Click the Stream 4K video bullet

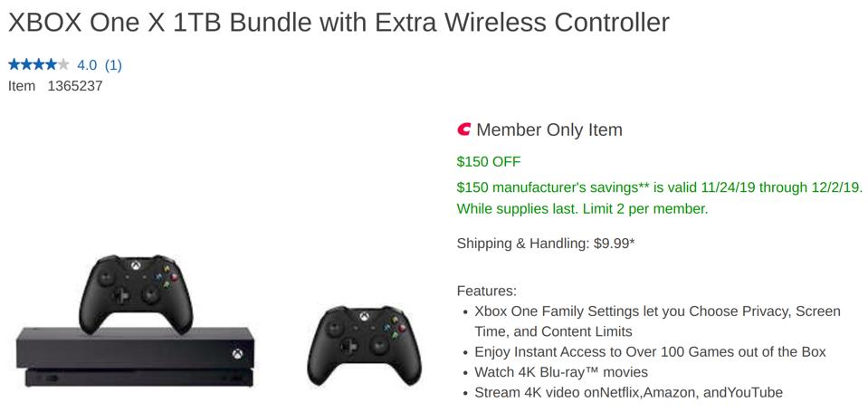pyautogui.click(x=628, y=393)
